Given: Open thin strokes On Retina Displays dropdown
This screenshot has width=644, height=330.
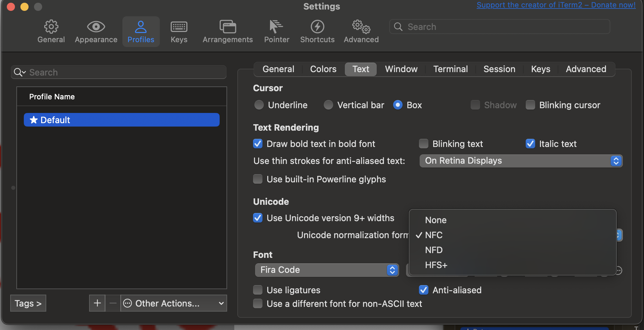Looking at the screenshot, I should 521,161.
